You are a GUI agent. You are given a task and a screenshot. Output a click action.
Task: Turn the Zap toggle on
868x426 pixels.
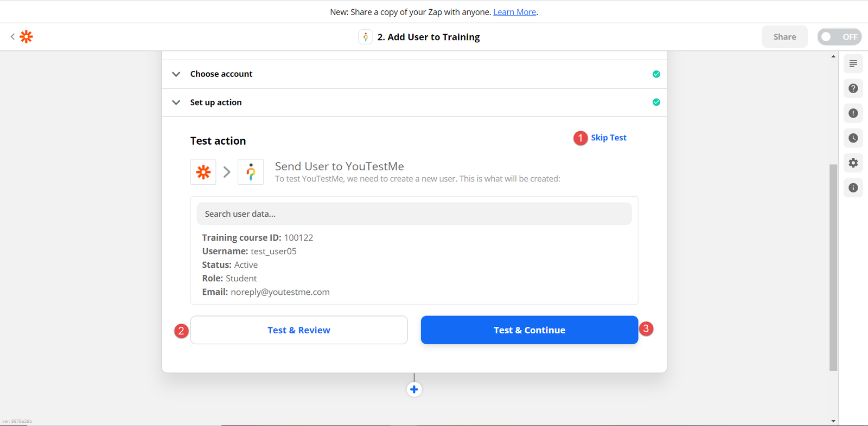(x=839, y=37)
